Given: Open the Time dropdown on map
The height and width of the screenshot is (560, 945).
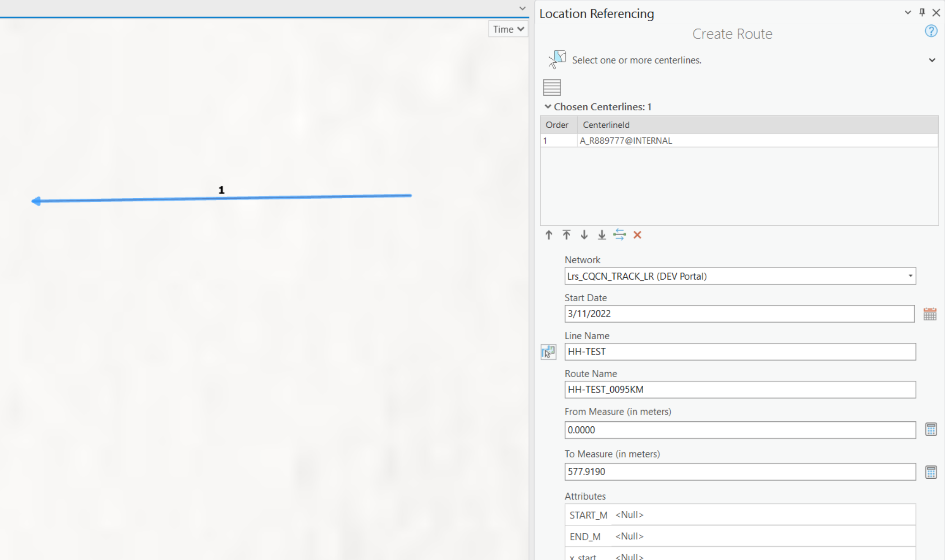Looking at the screenshot, I should pos(508,29).
